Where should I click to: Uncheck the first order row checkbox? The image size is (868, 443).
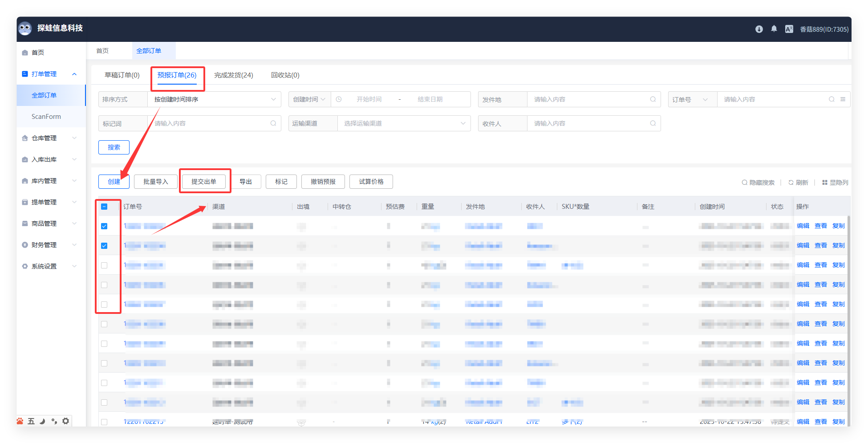coord(104,226)
